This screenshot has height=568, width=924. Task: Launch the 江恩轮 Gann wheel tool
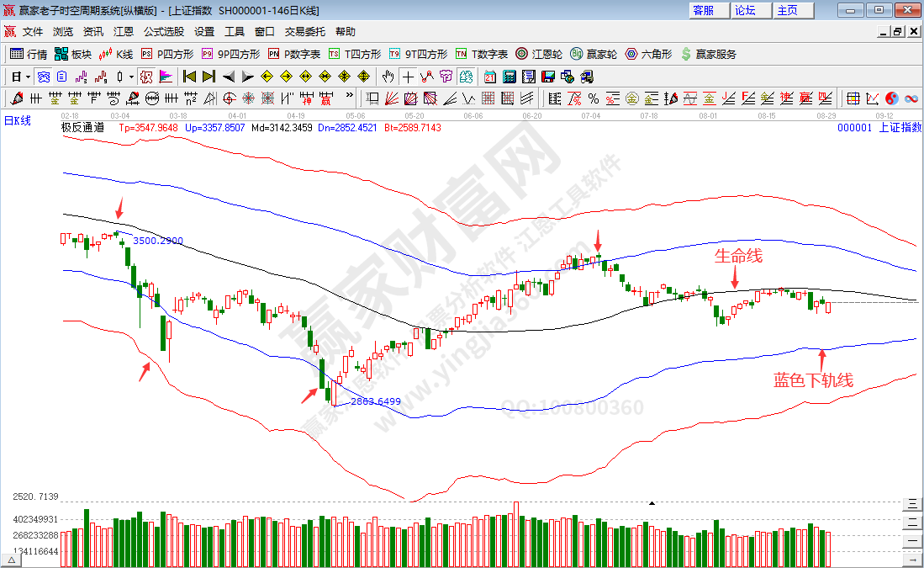pos(538,54)
